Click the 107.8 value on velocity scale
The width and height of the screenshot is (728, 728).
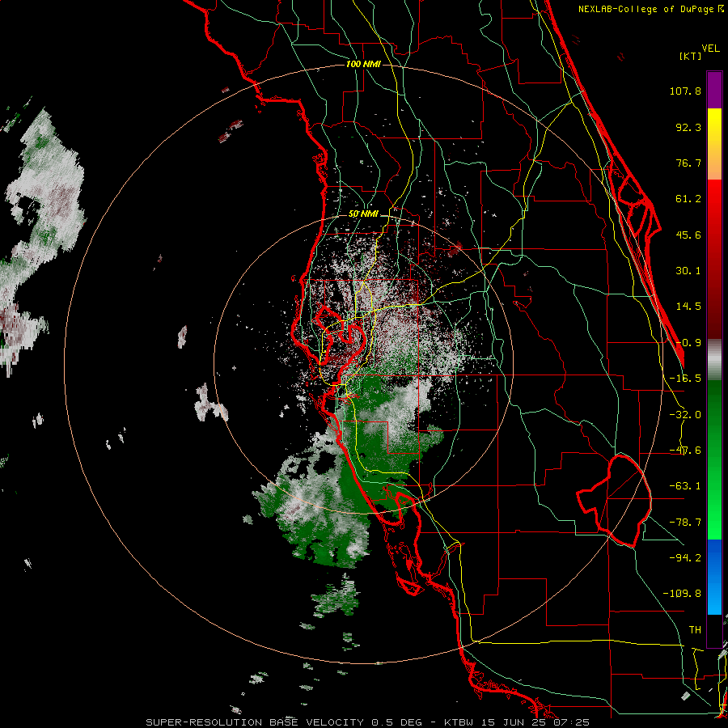point(685,91)
